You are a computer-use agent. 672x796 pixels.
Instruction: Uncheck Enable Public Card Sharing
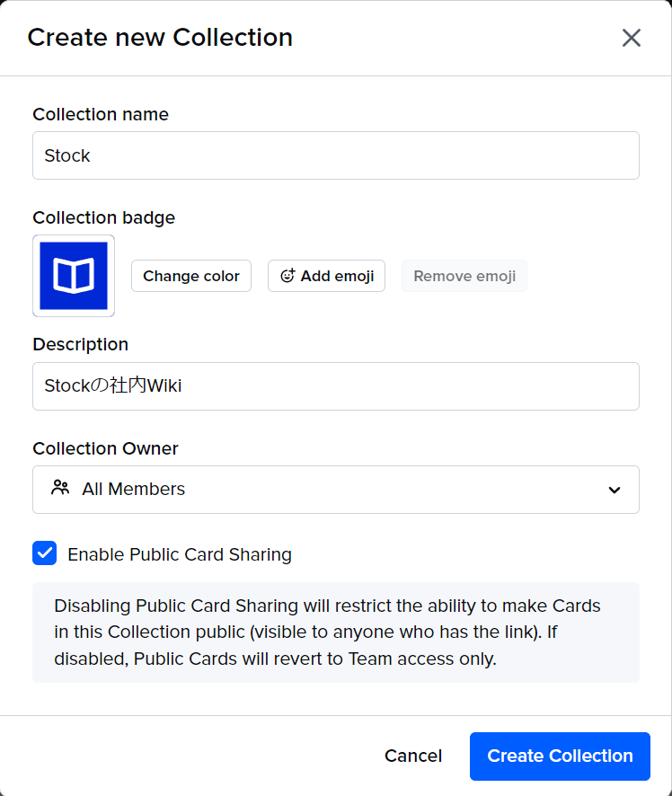pyautogui.click(x=45, y=553)
